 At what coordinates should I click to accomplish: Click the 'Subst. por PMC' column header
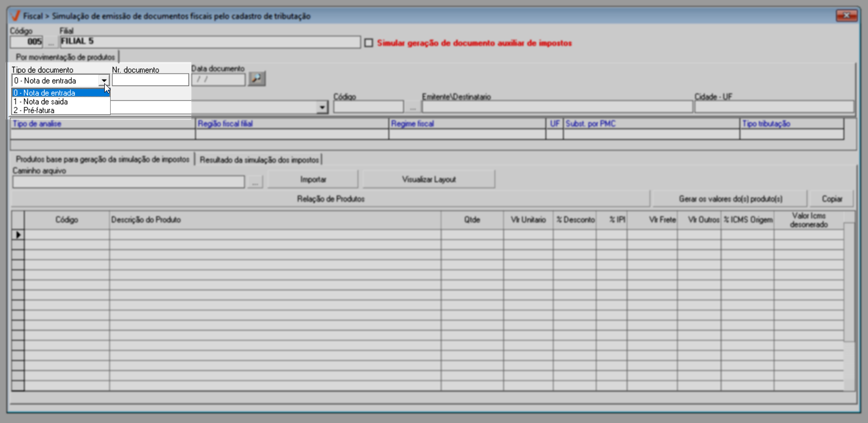(652, 124)
